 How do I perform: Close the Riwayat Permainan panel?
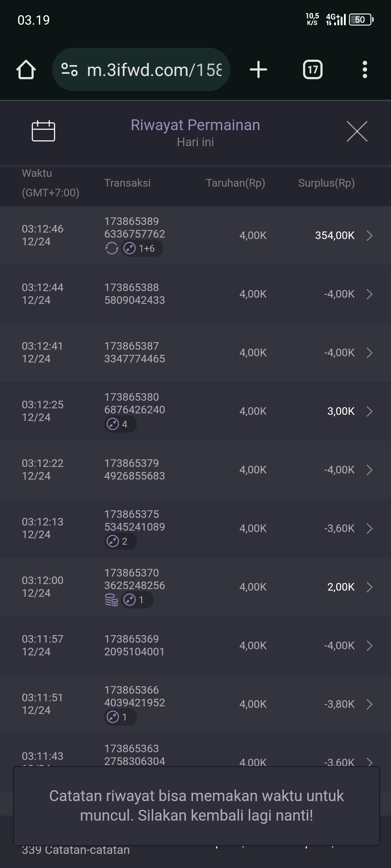tap(357, 131)
